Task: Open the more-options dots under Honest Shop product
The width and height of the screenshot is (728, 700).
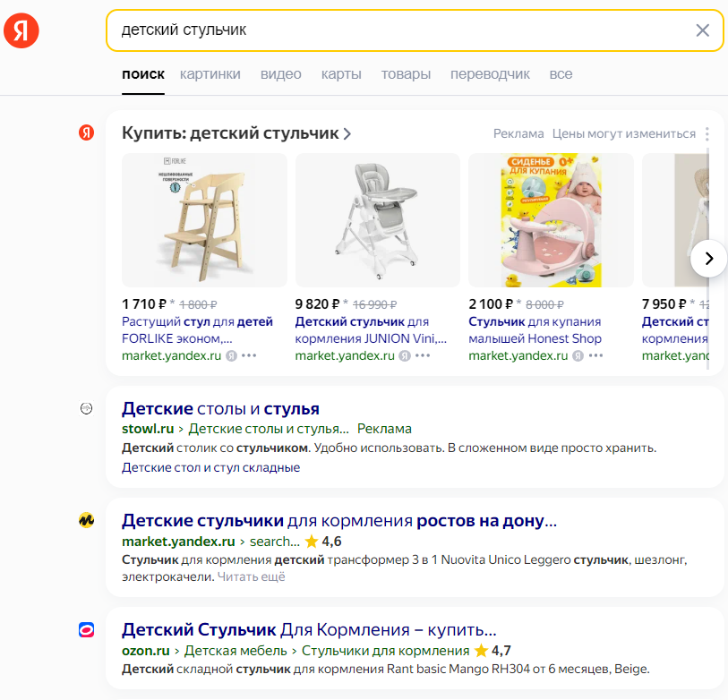Action: pos(595,355)
